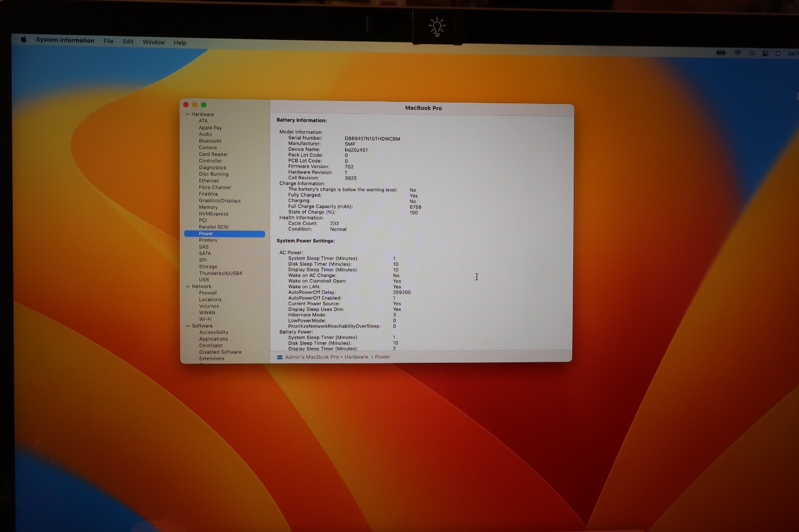This screenshot has height=532, width=799.
Task: Select Wi-Fi under Network
Action: (x=205, y=319)
